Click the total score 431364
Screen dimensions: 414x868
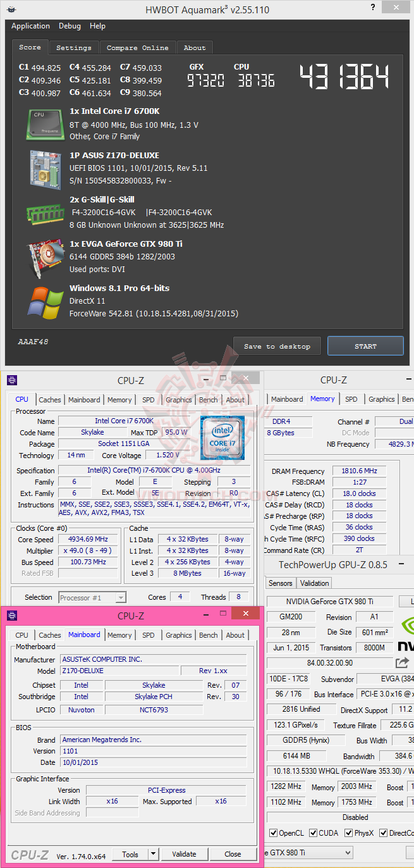[x=344, y=77]
